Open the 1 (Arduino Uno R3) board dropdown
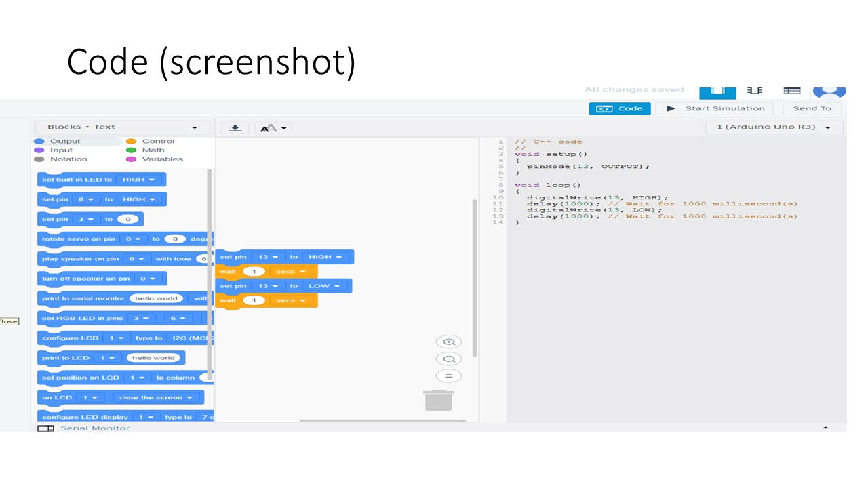The width and height of the screenshot is (868, 488). click(x=774, y=127)
